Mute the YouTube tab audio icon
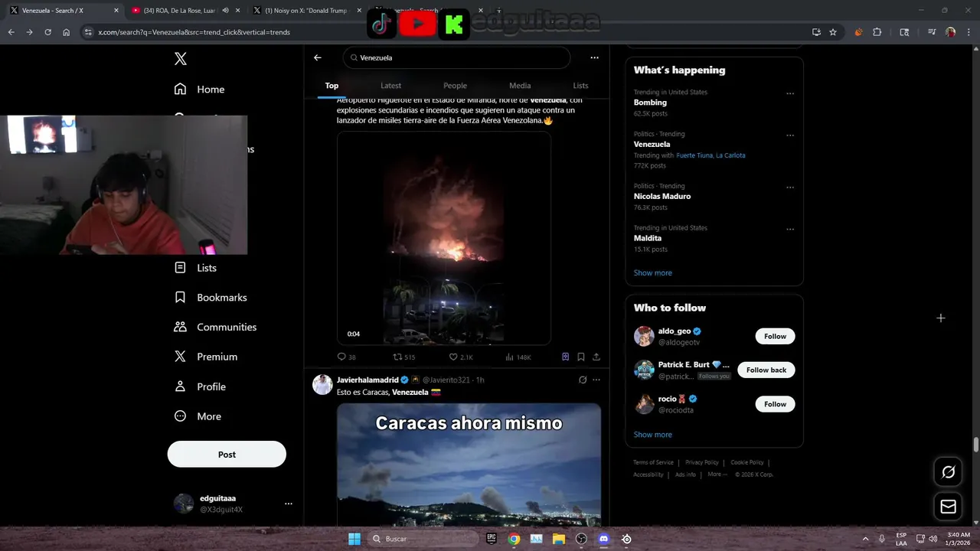980x551 pixels. (x=225, y=11)
